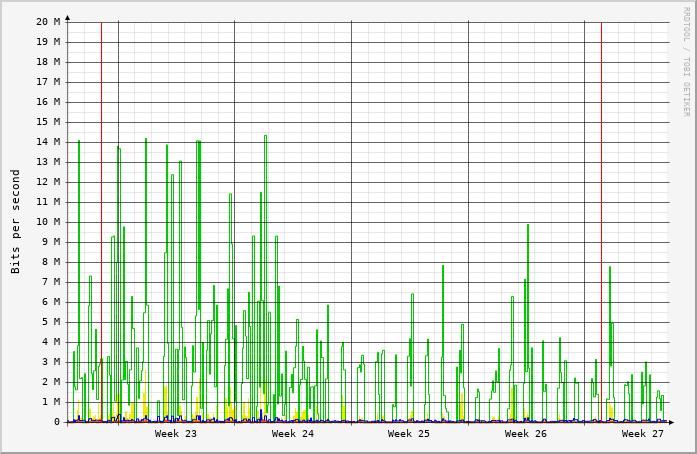Screen dimensions: 697x454
Task: Click the "Week 27" x-axis label
Action: (x=642, y=434)
